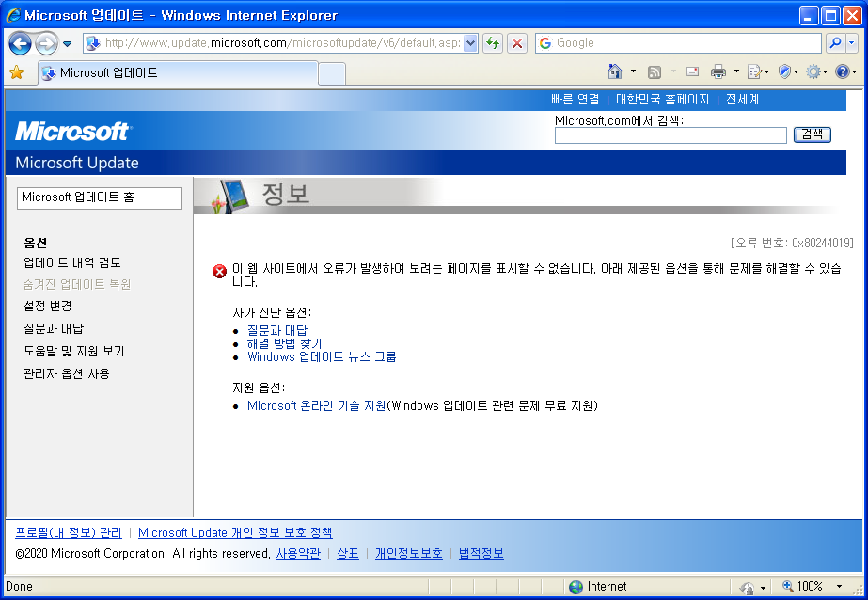Click the RSS feeds icon
868x600 pixels.
(x=655, y=72)
